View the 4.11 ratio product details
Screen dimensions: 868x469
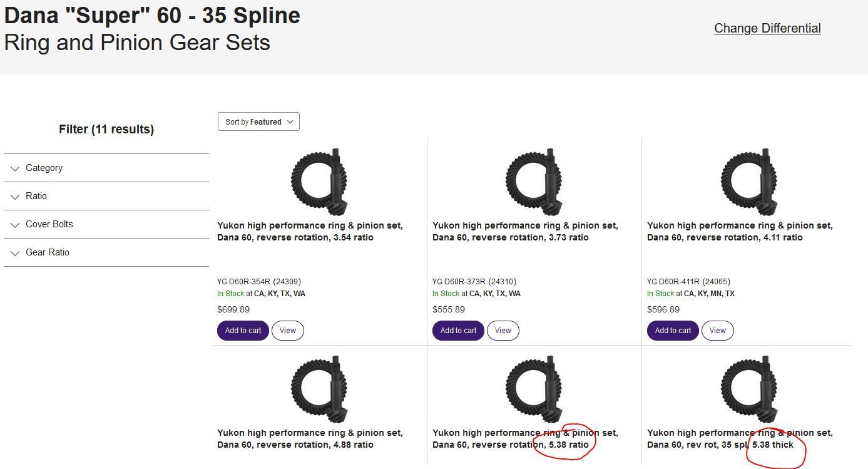pyautogui.click(x=718, y=331)
